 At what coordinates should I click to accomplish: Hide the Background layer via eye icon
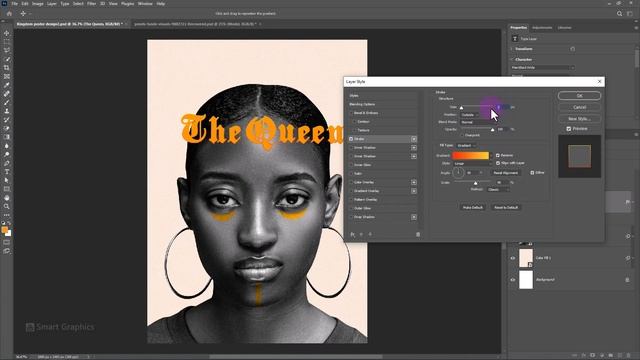[x=513, y=280]
